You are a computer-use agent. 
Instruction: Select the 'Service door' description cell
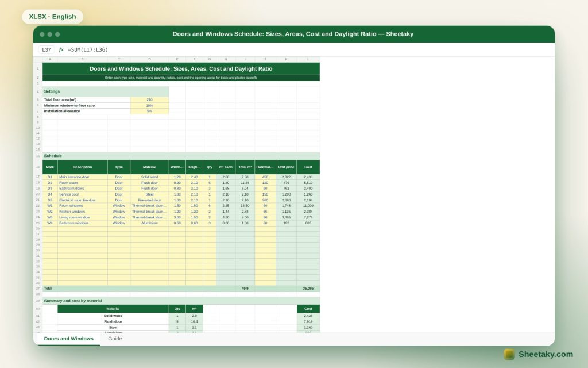pos(83,194)
